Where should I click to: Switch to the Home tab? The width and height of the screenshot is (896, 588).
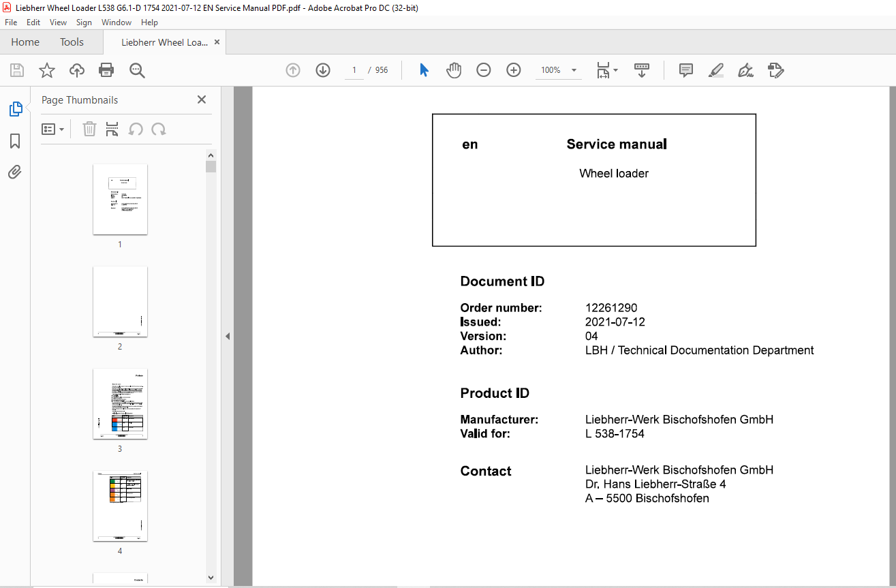click(x=25, y=42)
